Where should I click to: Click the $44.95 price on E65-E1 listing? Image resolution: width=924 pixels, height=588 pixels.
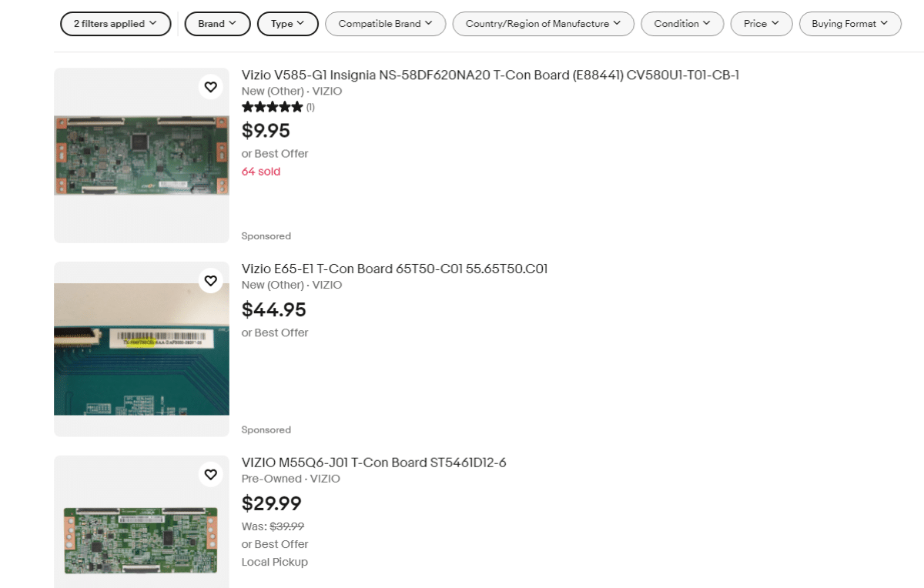tap(273, 309)
